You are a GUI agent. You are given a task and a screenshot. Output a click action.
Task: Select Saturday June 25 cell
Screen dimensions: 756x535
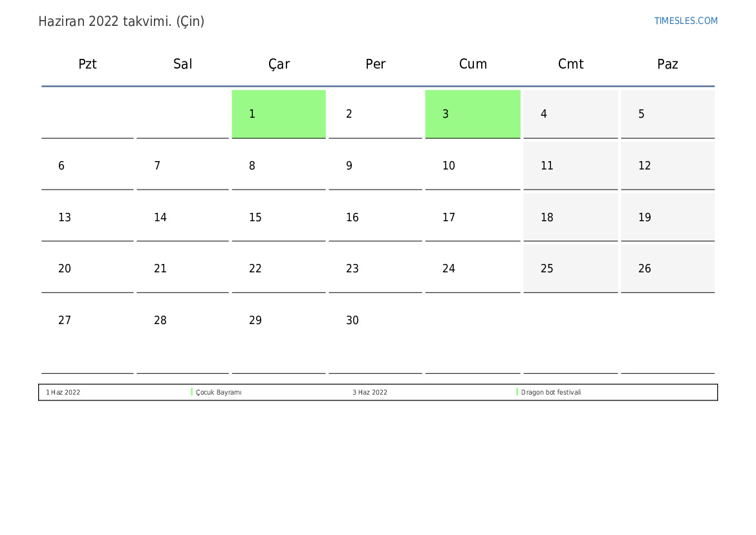click(570, 268)
